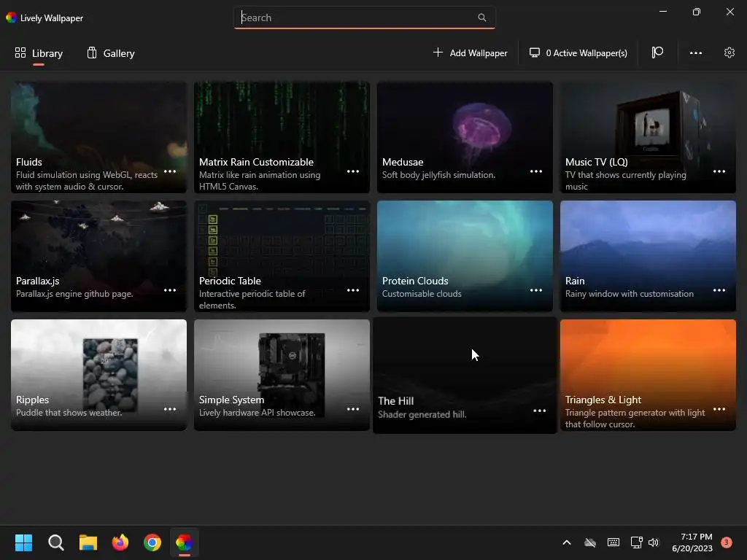The height and width of the screenshot is (560, 747).
Task: Click the Patreon support icon
Action: 657,52
